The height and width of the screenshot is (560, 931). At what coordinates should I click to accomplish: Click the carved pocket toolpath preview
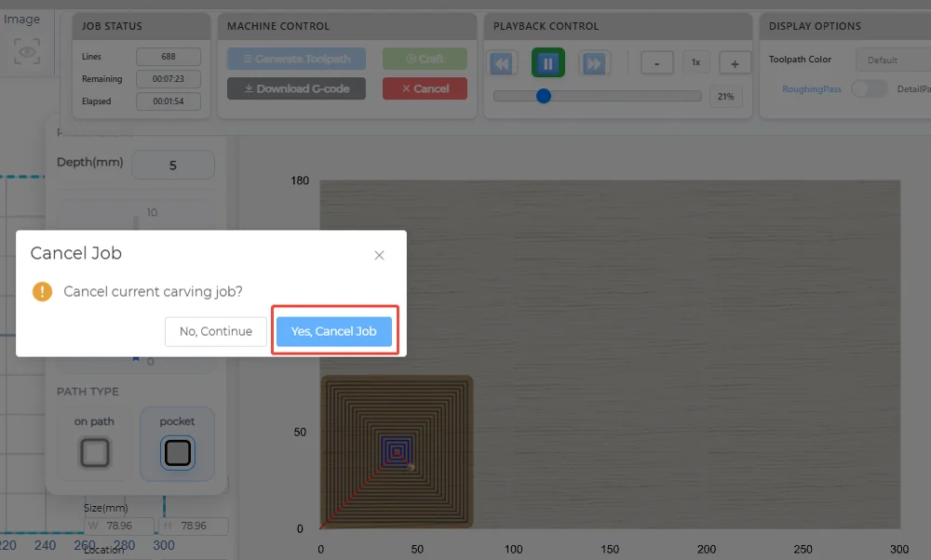(x=397, y=451)
